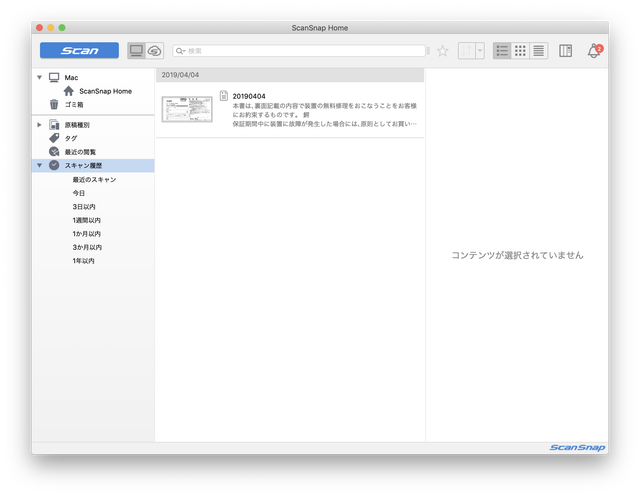Expand the 原稿種別 tree node
The height and width of the screenshot is (496, 640).
40,125
